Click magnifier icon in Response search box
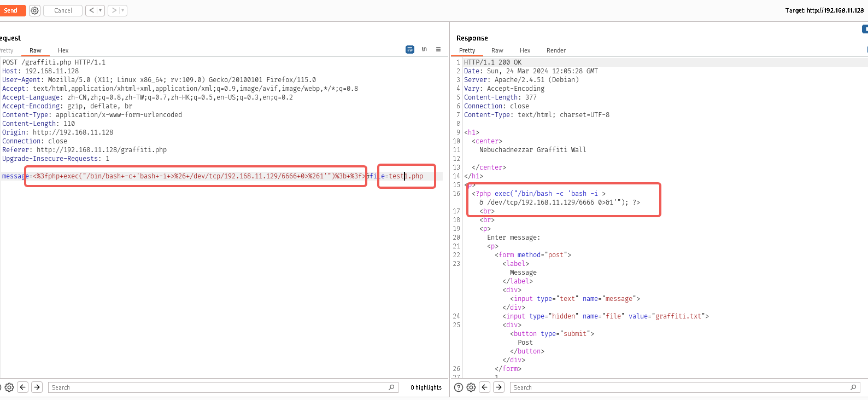 (x=853, y=387)
